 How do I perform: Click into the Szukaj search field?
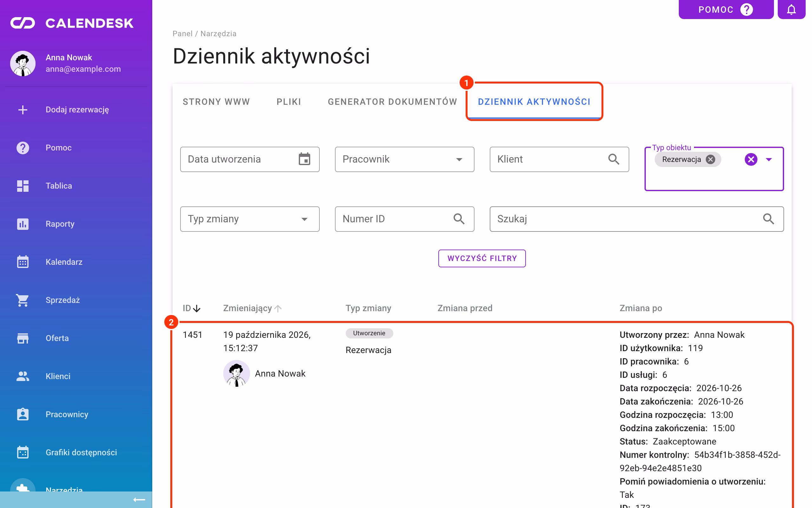click(637, 219)
